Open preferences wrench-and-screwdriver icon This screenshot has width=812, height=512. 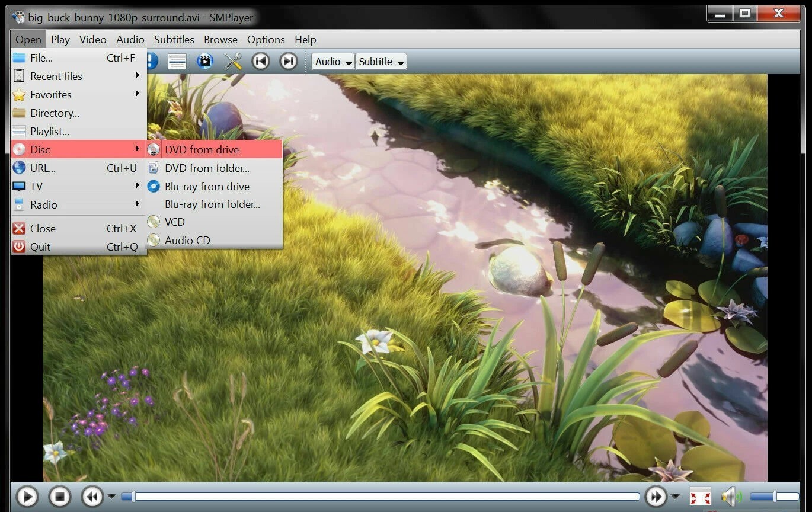233,61
